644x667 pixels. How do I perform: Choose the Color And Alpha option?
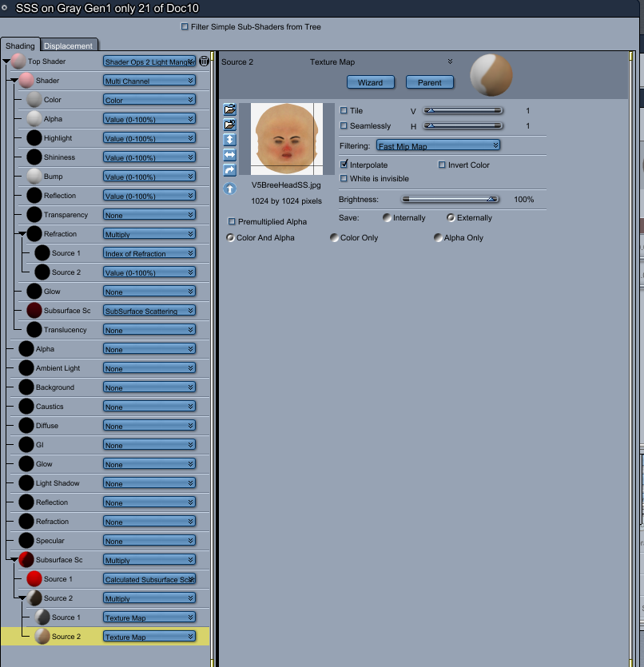pyautogui.click(x=230, y=237)
